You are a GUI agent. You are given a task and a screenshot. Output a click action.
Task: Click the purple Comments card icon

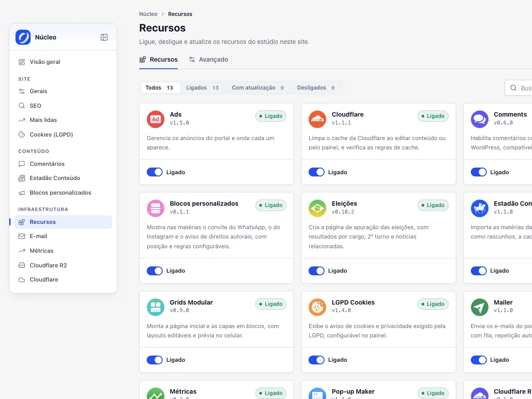click(x=479, y=119)
